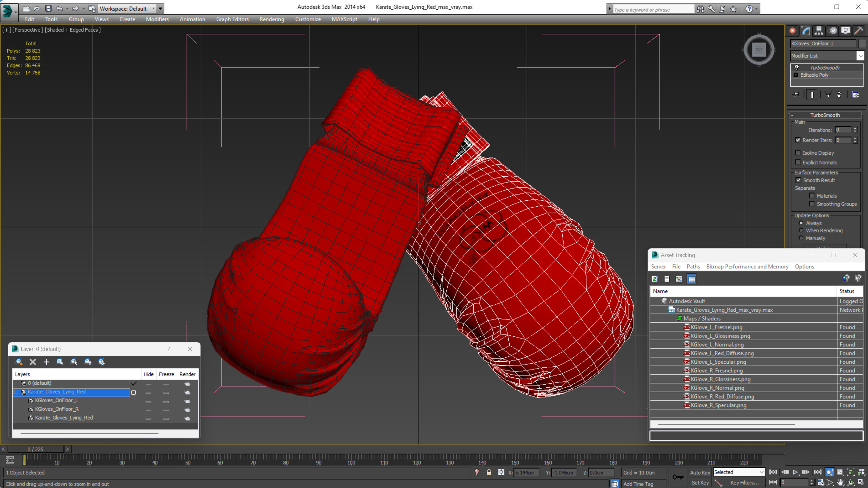Image resolution: width=868 pixels, height=488 pixels.
Task: Click Go to End playback button
Action: pos(817,472)
